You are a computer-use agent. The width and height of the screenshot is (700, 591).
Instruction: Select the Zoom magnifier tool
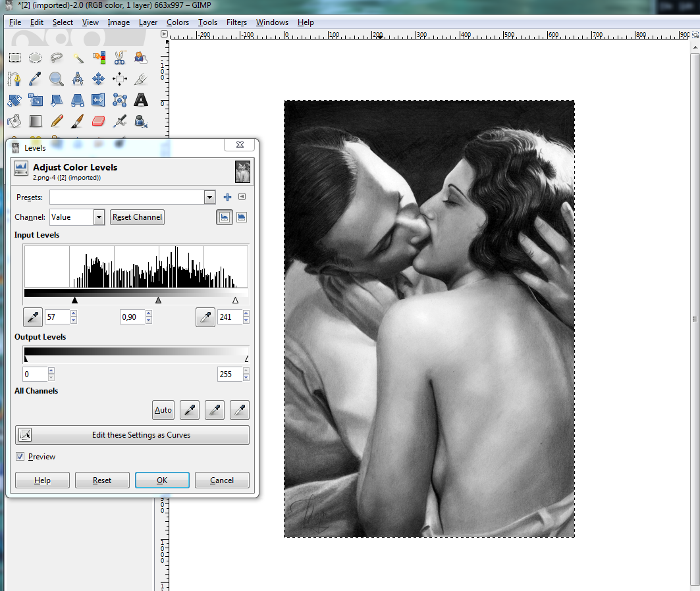coord(56,79)
